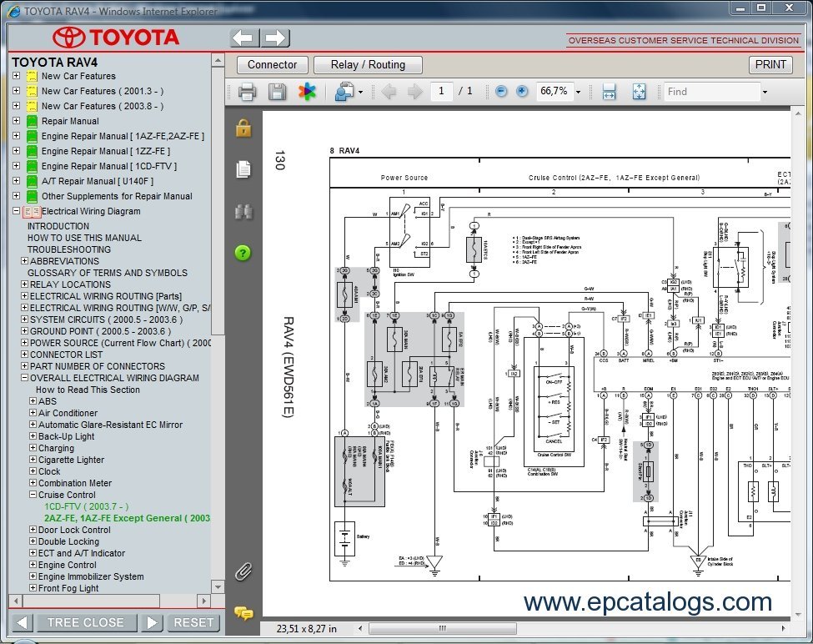Select HOW TO USE THIS MANUAL

pyautogui.click(x=84, y=238)
